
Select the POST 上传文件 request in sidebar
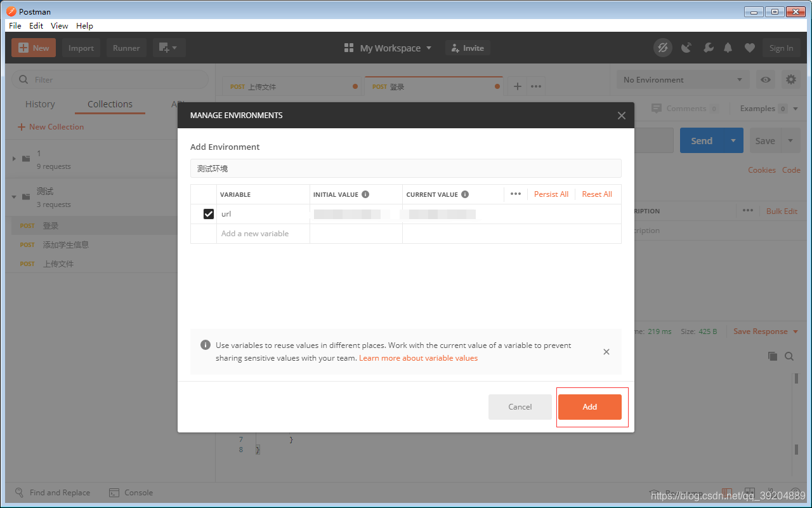91,264
